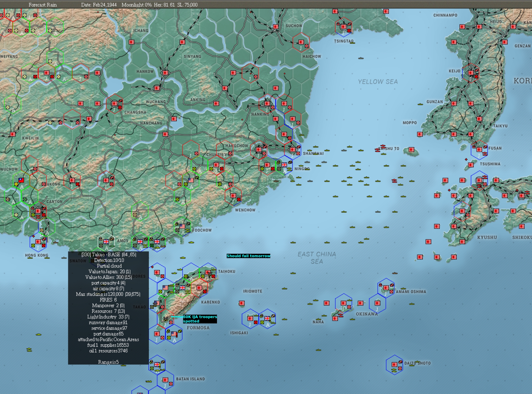Select the Japanese flag hex in the Pescadores
Screen dimensions: 532x394
click(157, 272)
